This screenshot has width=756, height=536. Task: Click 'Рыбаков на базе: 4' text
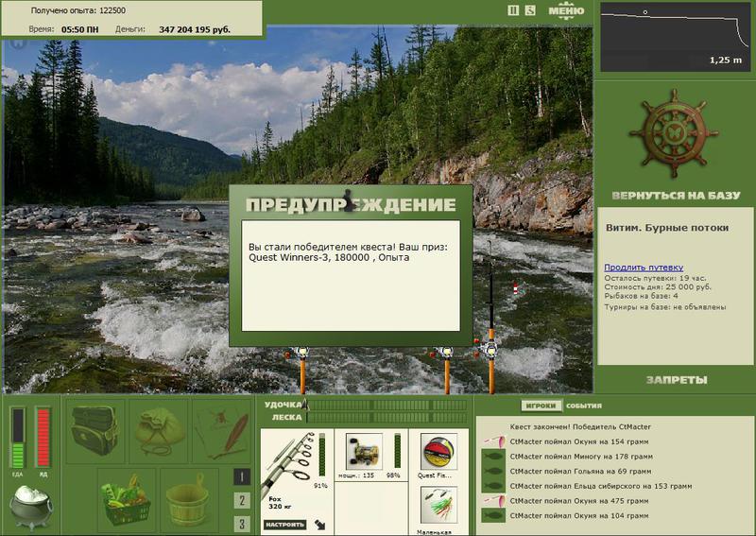[642, 296]
